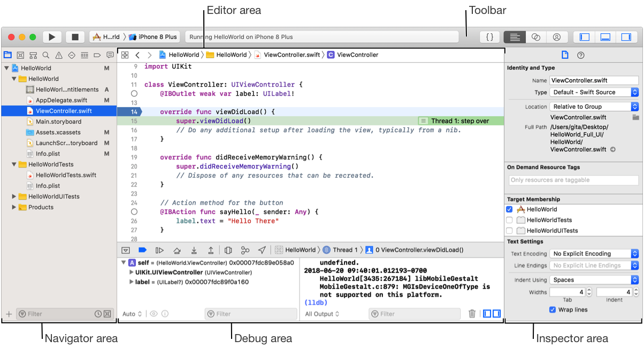Edit the Name field ViewController.swift
This screenshot has height=348, width=644.
tap(594, 80)
